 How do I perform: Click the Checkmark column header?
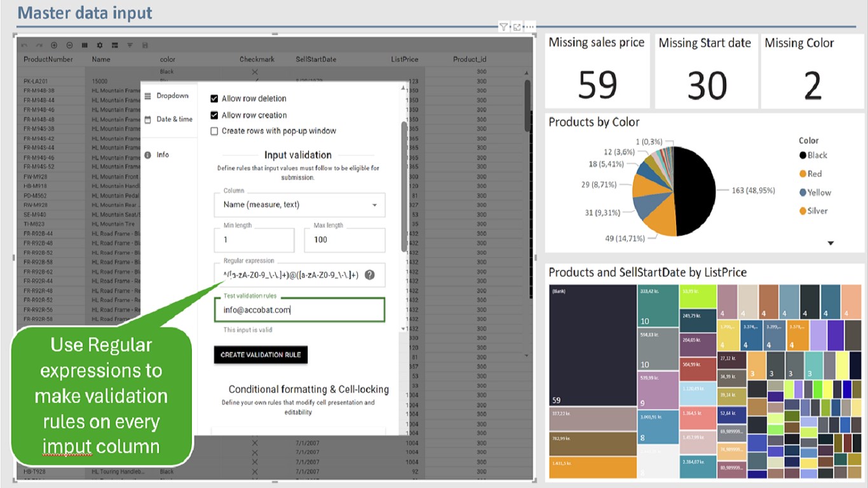click(x=257, y=59)
